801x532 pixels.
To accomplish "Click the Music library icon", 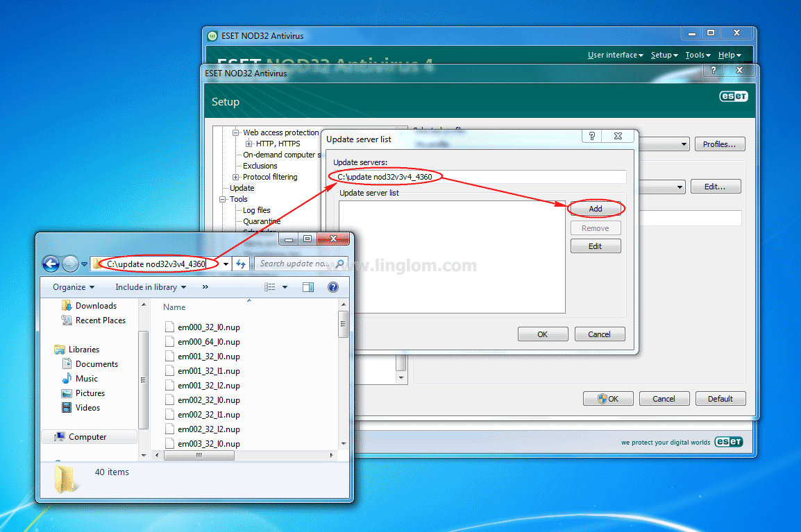I will 67,378.
